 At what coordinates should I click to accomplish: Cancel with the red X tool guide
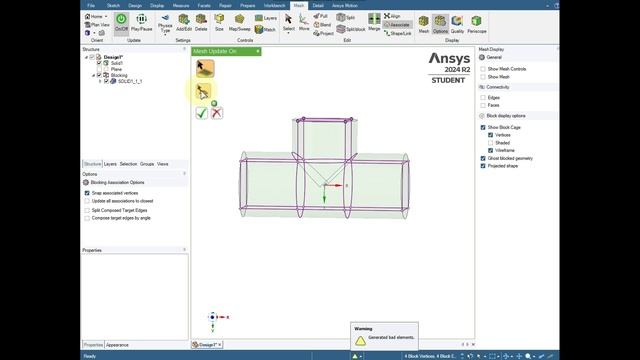[217, 113]
